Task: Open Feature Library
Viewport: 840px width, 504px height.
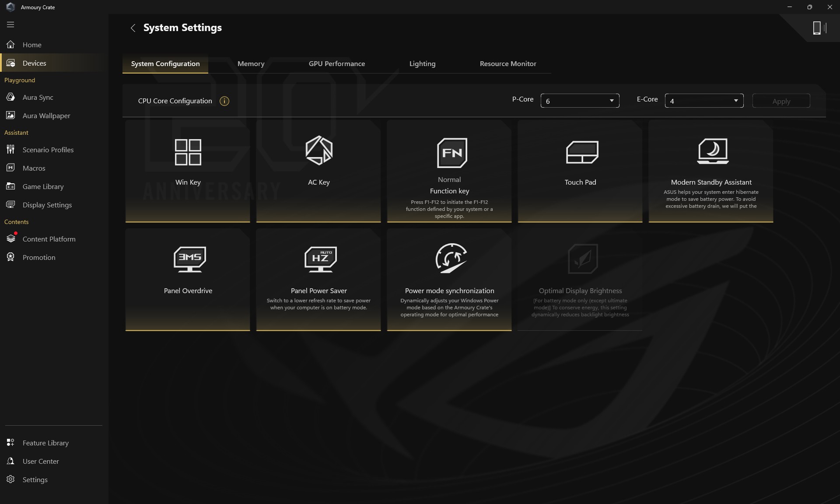Action: 54,443
